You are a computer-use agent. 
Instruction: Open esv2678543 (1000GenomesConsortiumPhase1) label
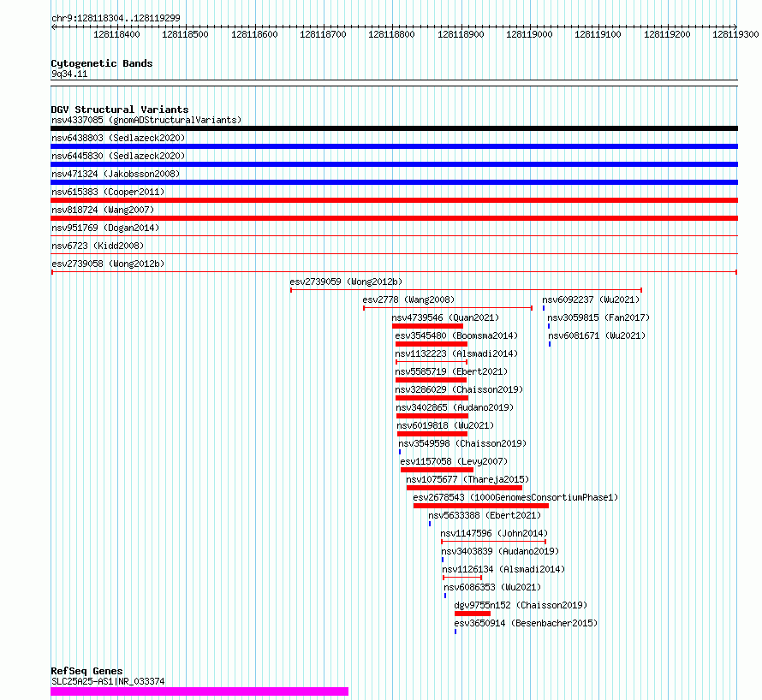point(515,497)
